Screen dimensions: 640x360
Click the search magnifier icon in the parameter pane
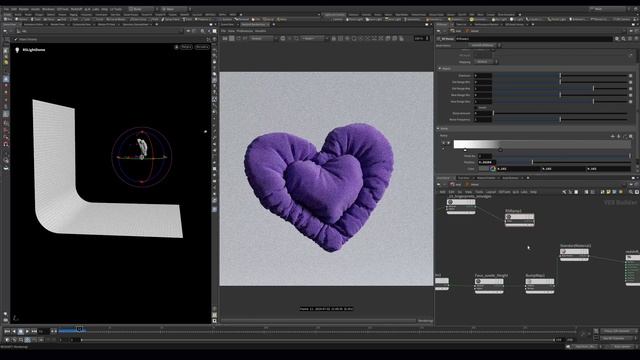click(623, 39)
